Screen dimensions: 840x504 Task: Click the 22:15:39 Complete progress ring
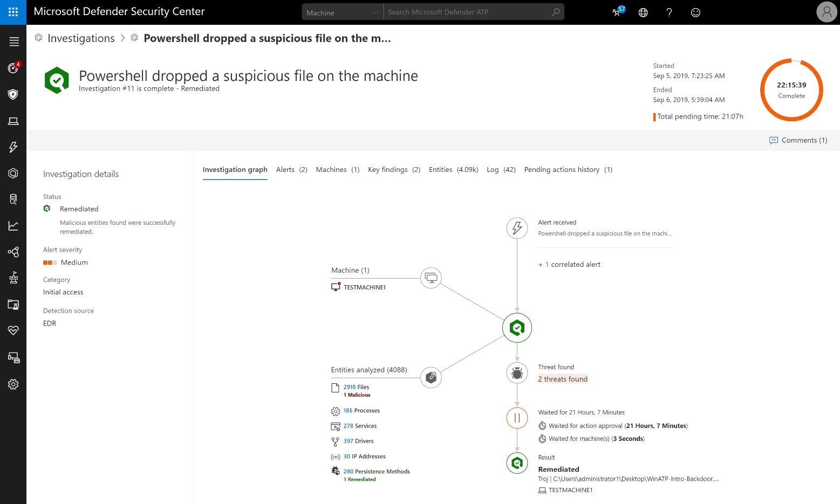point(791,90)
